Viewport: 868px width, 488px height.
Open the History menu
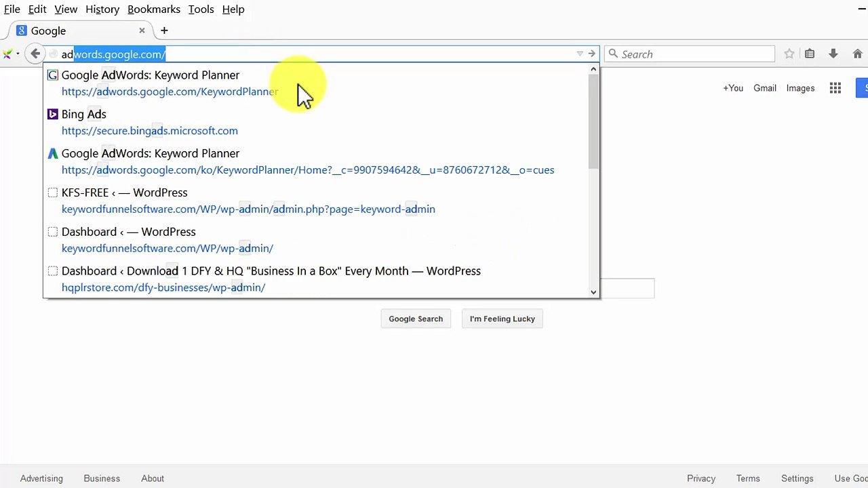pos(102,9)
